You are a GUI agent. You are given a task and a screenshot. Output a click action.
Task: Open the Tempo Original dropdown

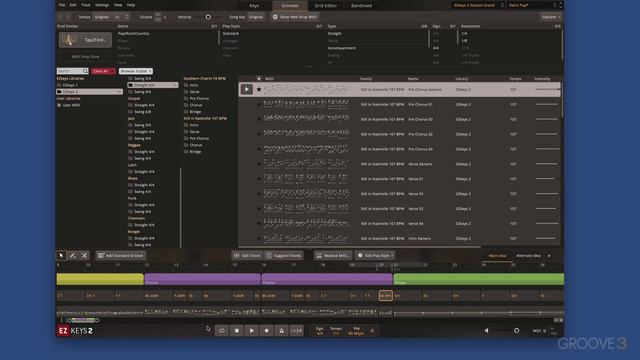point(102,17)
